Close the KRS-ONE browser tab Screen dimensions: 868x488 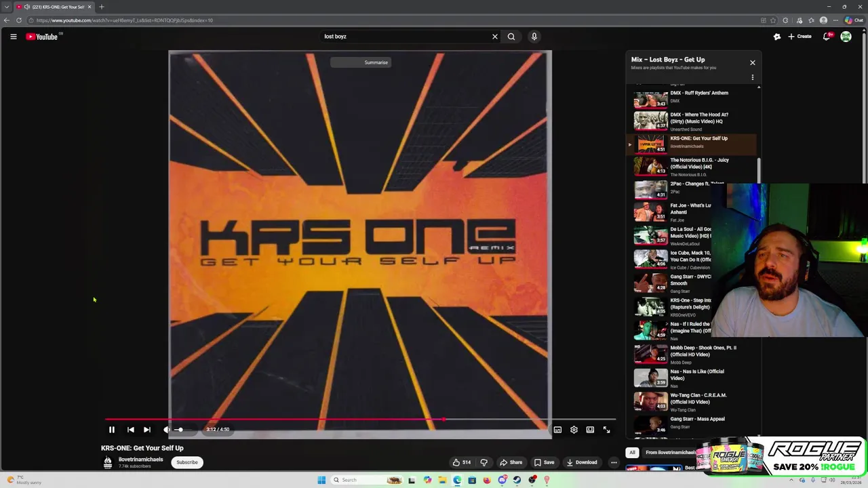pyautogui.click(x=90, y=7)
